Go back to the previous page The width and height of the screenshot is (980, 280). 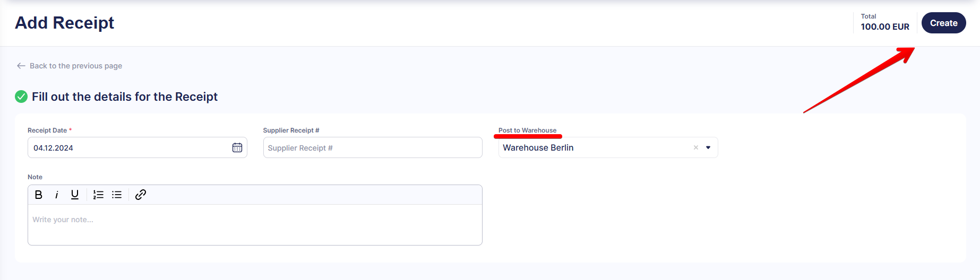(75, 66)
